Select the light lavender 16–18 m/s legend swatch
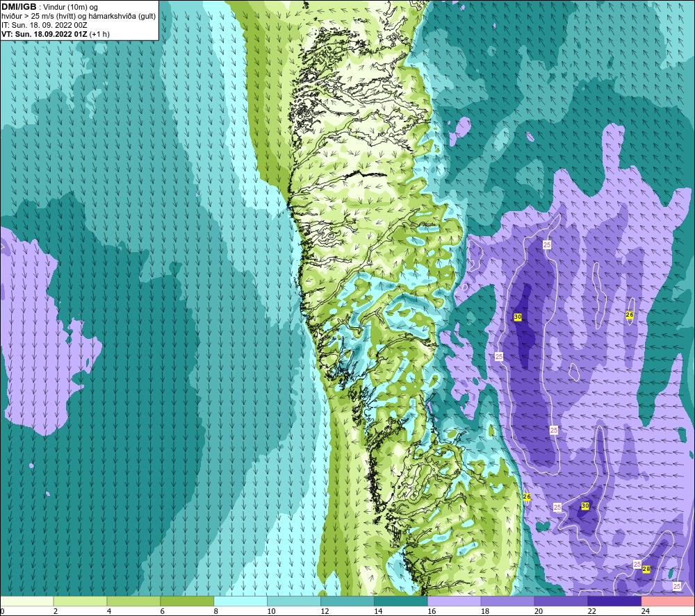695x616 pixels. click(x=455, y=601)
